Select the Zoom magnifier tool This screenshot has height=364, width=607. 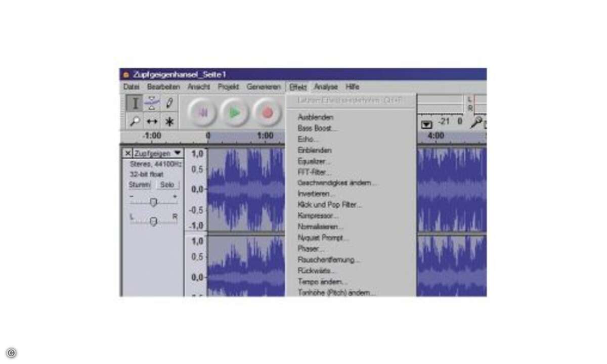(x=135, y=121)
